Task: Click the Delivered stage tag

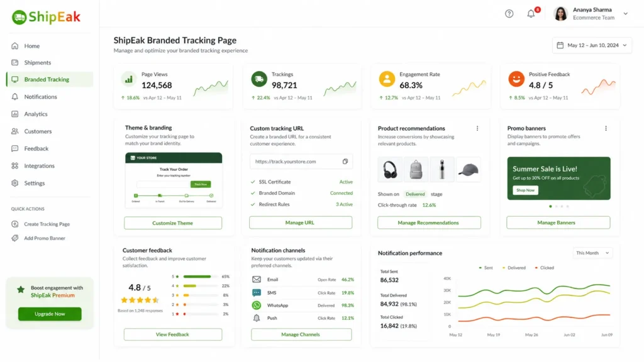Action: 415,194
